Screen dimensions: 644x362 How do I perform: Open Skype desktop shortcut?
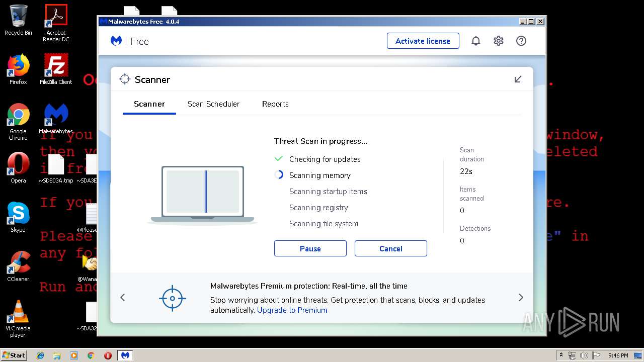[18, 217]
